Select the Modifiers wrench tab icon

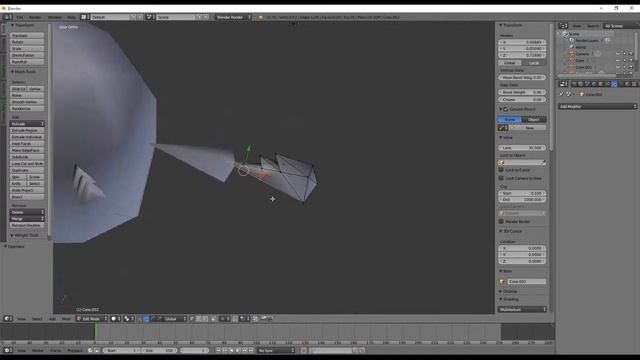(x=614, y=84)
